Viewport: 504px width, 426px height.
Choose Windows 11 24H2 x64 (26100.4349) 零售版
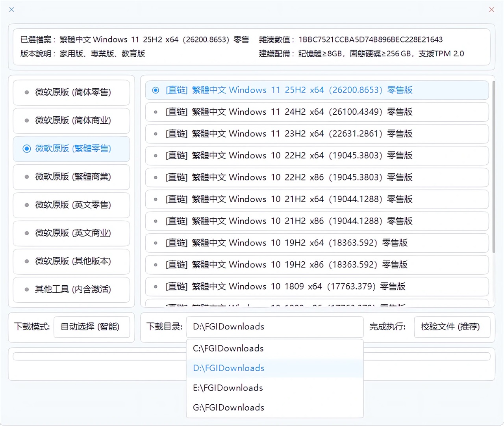pyautogui.click(x=317, y=112)
